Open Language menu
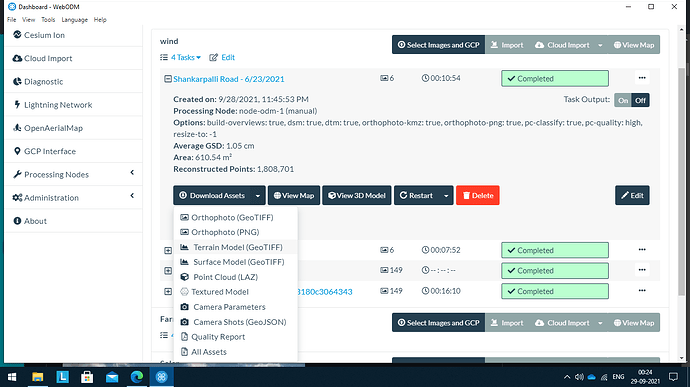Viewport: 690px width, 387px height. pyautogui.click(x=74, y=19)
